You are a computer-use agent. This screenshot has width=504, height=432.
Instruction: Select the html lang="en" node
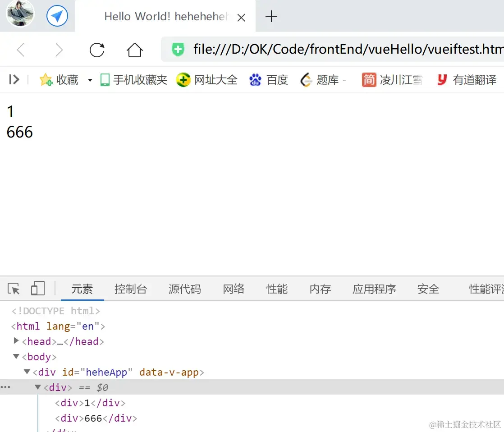tap(58, 326)
